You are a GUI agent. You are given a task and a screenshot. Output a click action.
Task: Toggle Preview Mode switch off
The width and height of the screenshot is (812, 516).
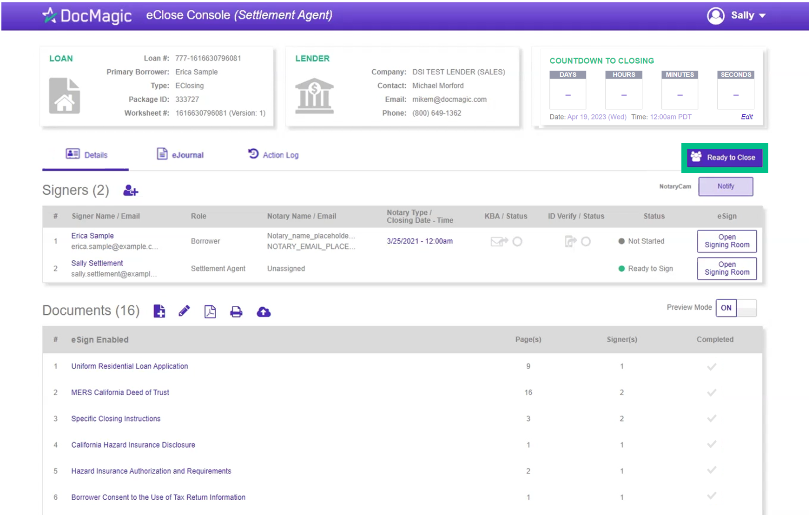pos(736,308)
